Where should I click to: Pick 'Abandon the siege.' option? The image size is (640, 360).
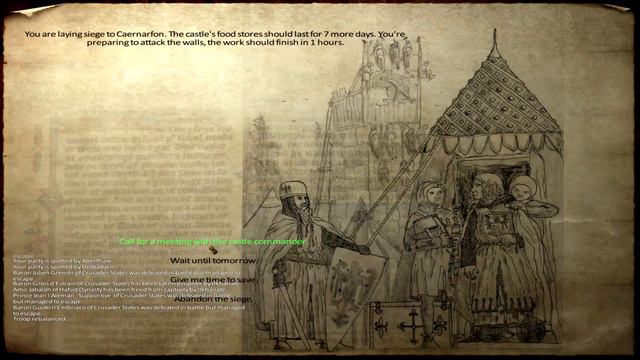pyautogui.click(x=213, y=299)
